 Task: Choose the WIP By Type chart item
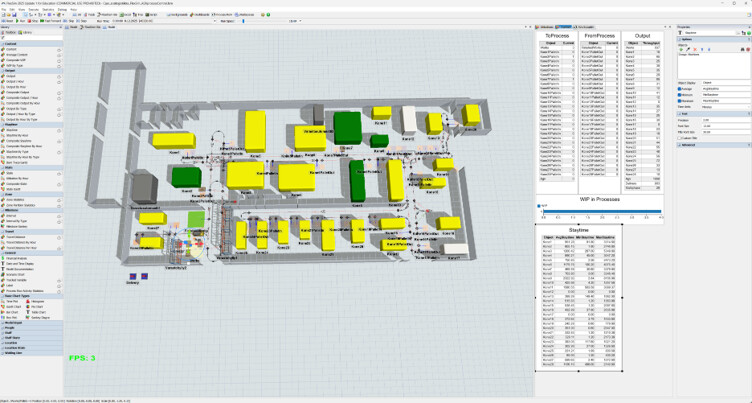pos(14,65)
